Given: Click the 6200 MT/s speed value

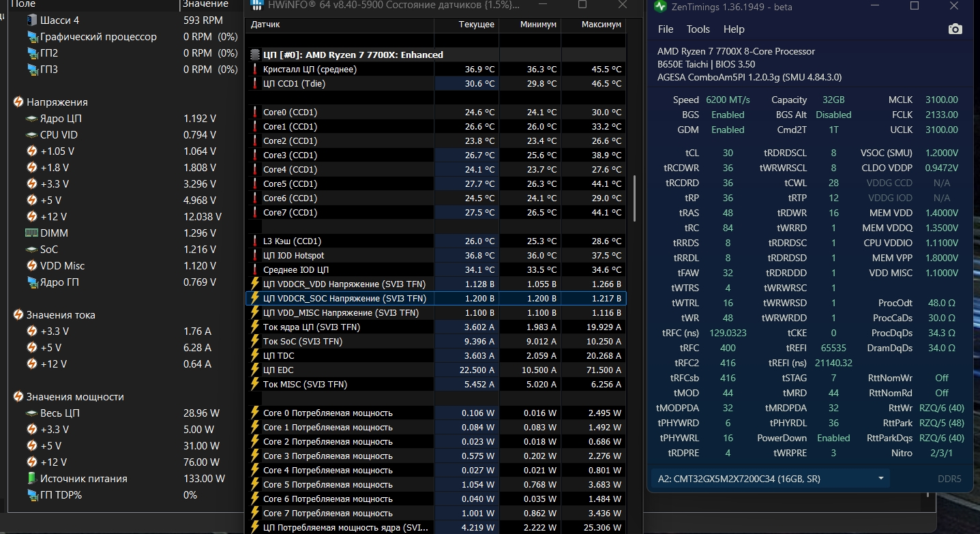Looking at the screenshot, I should click(728, 100).
